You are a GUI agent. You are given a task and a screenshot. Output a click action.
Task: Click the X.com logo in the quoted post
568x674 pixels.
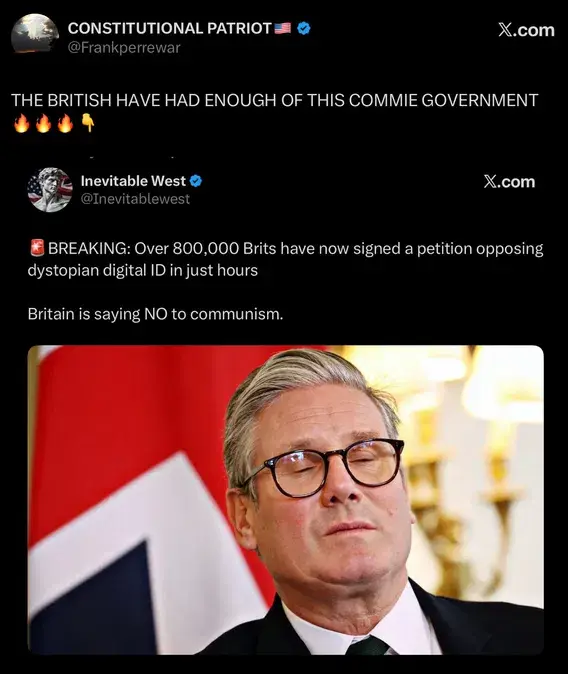(x=509, y=182)
